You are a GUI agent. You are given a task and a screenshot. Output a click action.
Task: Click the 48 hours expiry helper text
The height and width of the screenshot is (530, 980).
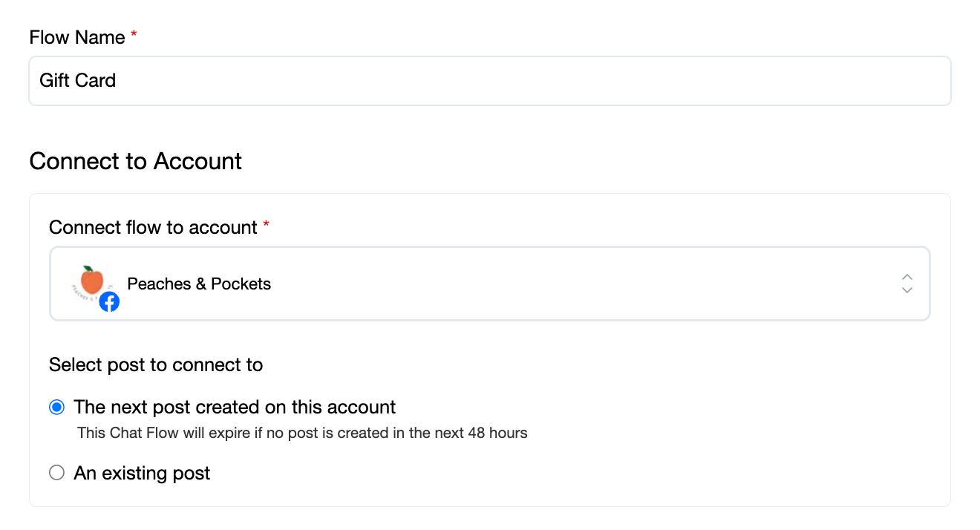pos(302,433)
